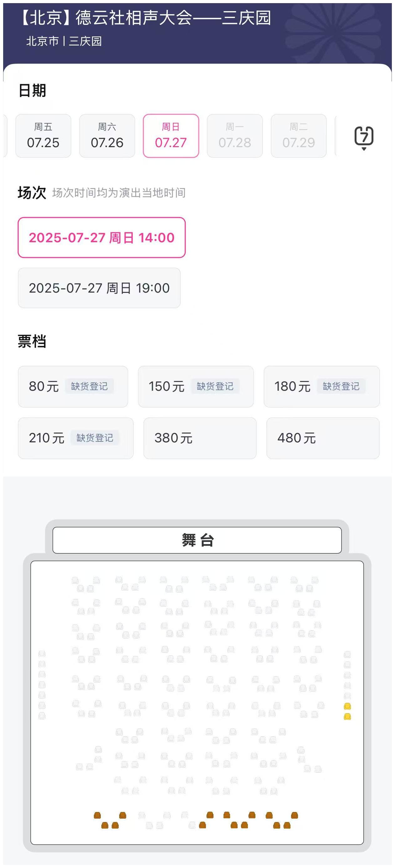Select the 380元 ticket tier
Screen dimensions: 395x868
click(200, 438)
